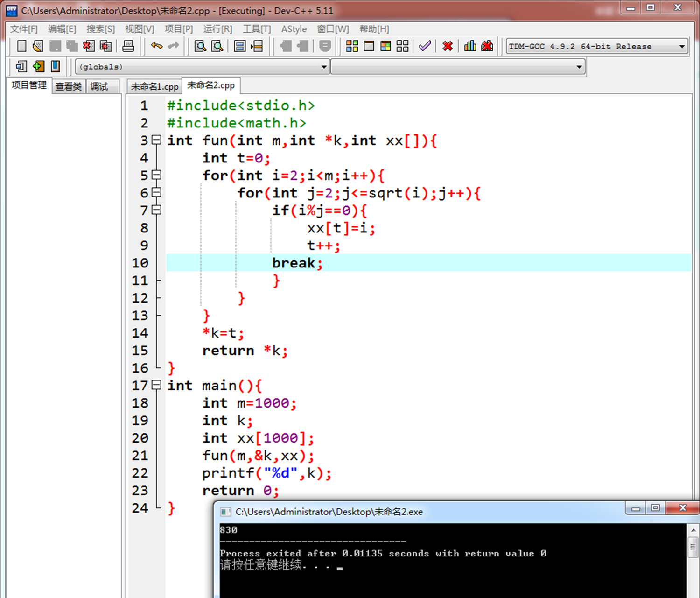700x598 pixels.
Task: Open the 运行[R] menu
Action: pyautogui.click(x=217, y=29)
